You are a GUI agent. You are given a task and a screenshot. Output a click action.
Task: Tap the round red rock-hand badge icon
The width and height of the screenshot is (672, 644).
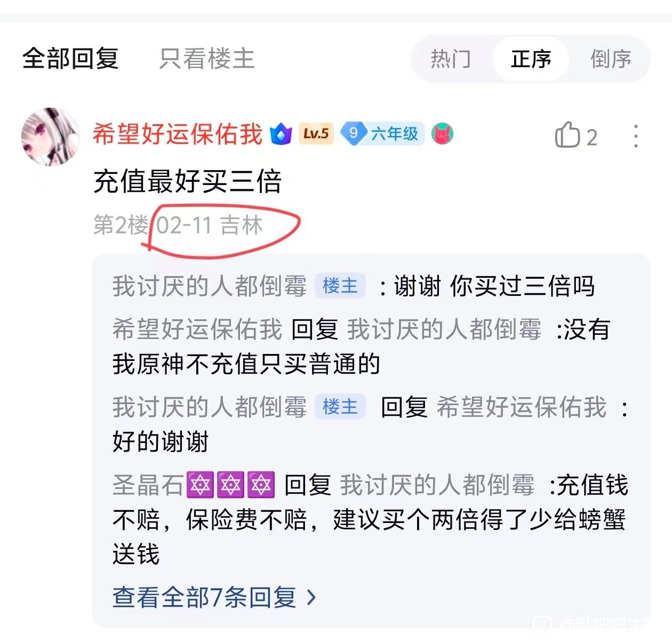[x=442, y=133]
